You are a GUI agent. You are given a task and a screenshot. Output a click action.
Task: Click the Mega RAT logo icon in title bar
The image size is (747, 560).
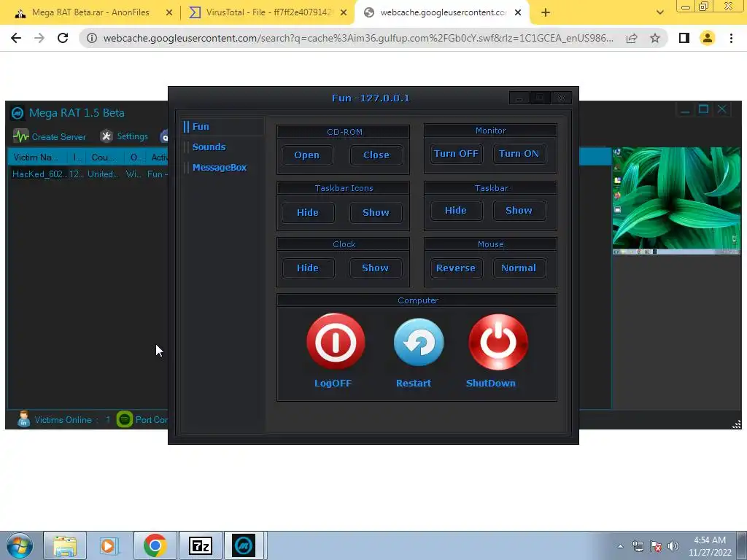18,113
